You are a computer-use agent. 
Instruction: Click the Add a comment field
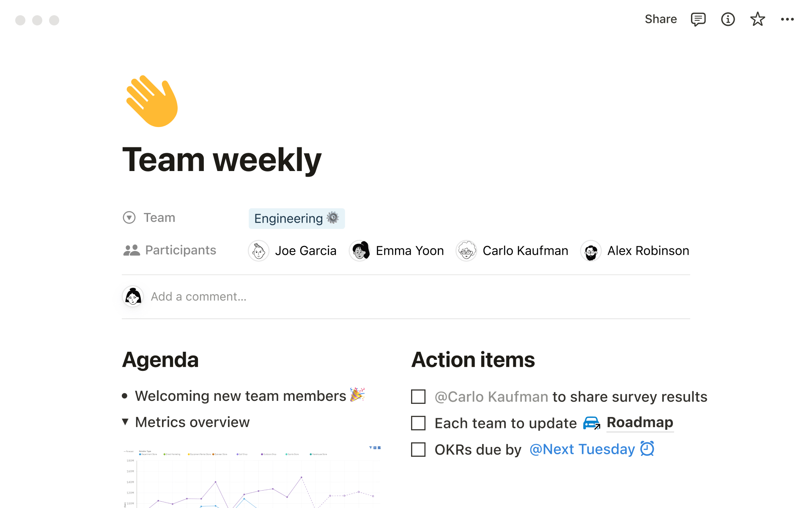tap(199, 297)
